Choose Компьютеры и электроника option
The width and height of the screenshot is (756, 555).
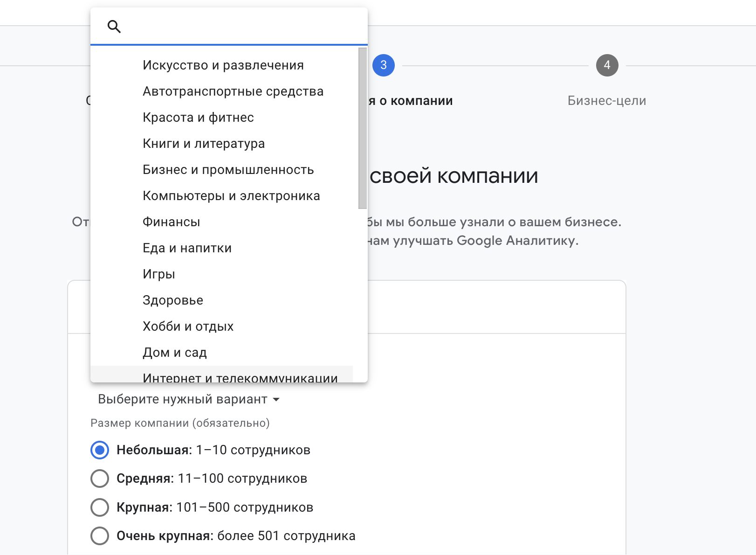click(231, 196)
